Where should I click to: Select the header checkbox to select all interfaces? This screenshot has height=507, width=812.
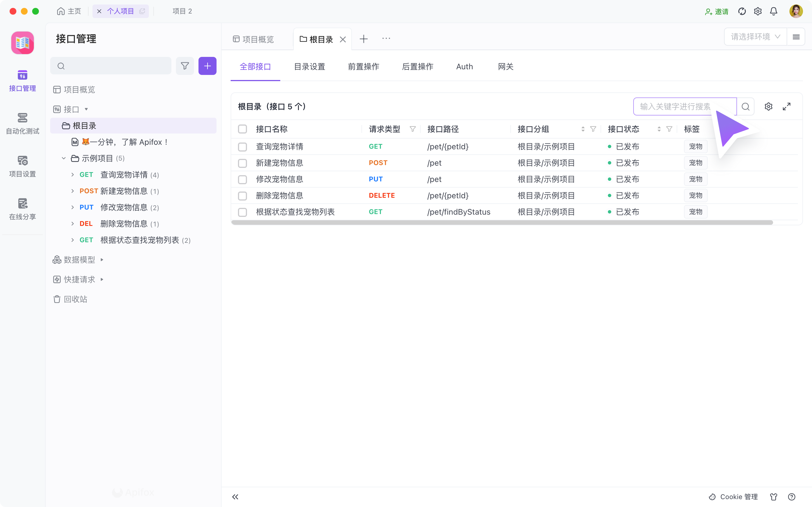point(242,129)
